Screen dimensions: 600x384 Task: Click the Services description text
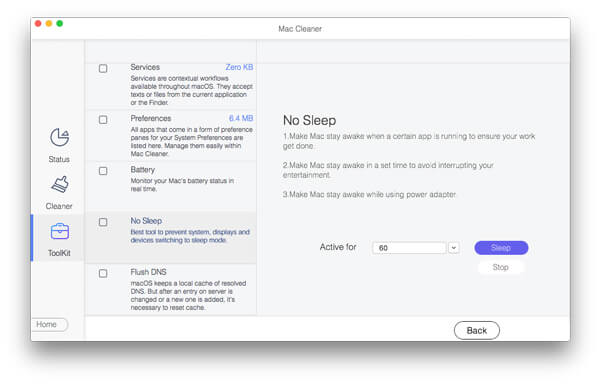[191, 90]
